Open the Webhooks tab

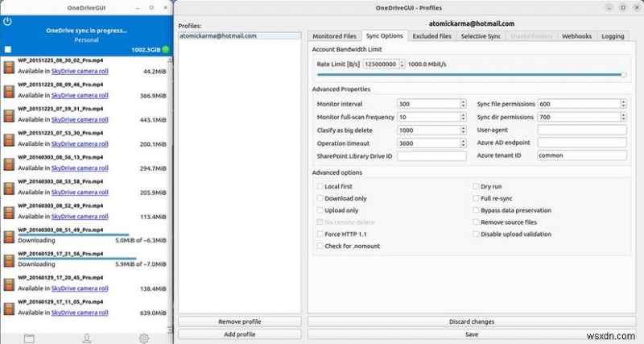[x=576, y=36]
